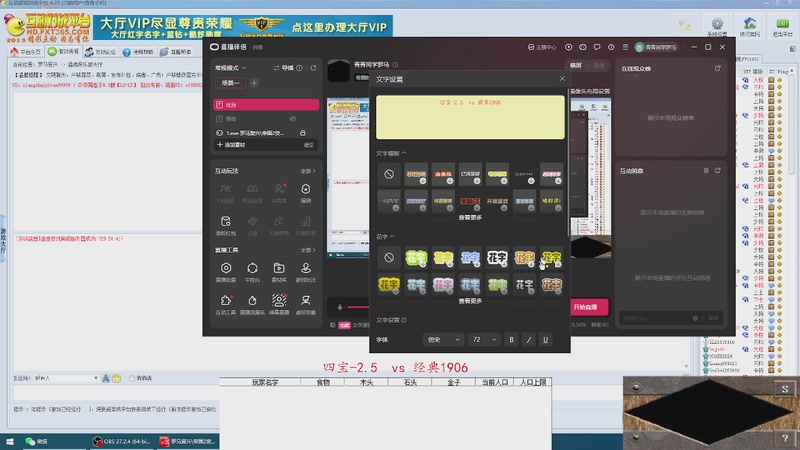Open the cloud-shaped icon in title bar
800x450 pixels.
pos(583,47)
